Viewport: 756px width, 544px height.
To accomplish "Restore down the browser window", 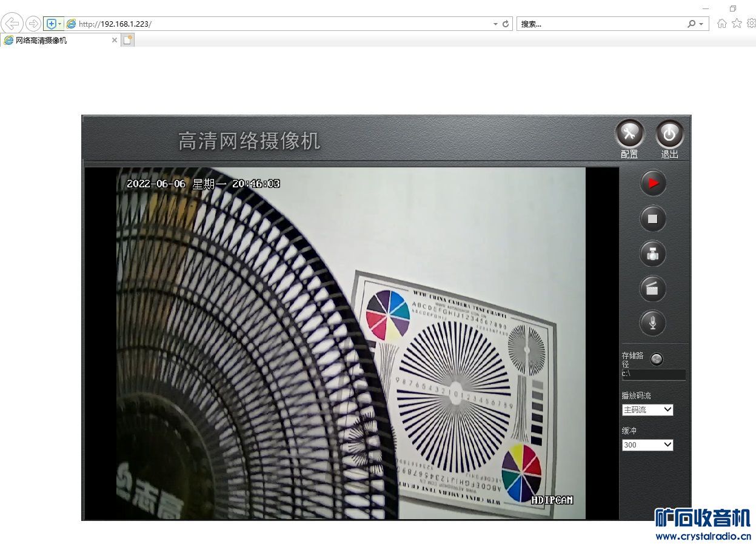I will [733, 8].
